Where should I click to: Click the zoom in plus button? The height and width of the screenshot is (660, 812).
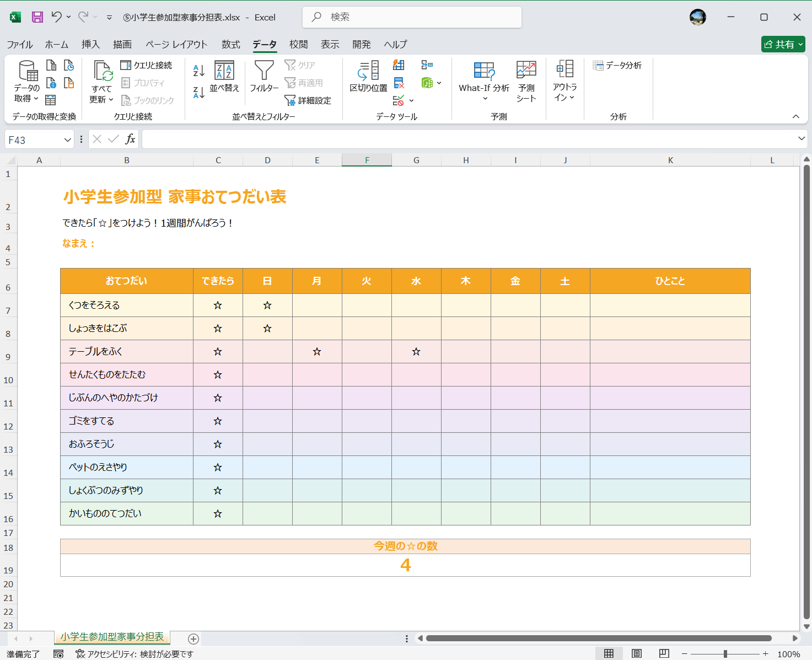766,654
